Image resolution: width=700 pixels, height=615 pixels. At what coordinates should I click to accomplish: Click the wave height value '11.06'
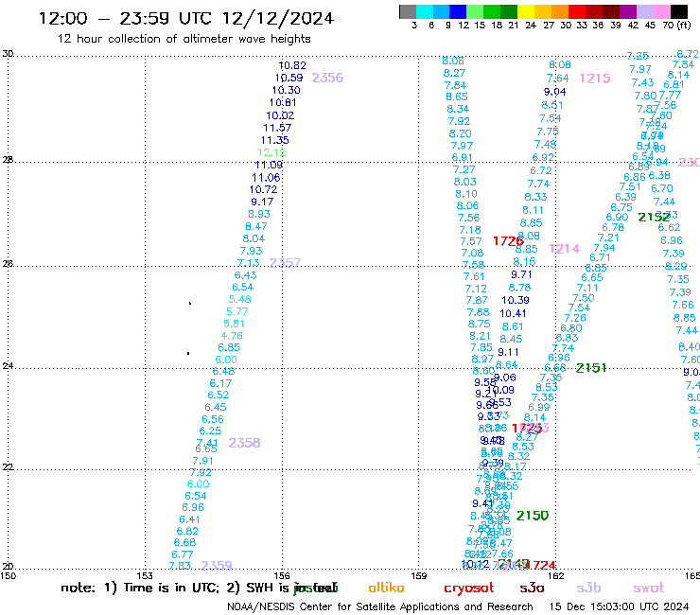(x=266, y=177)
